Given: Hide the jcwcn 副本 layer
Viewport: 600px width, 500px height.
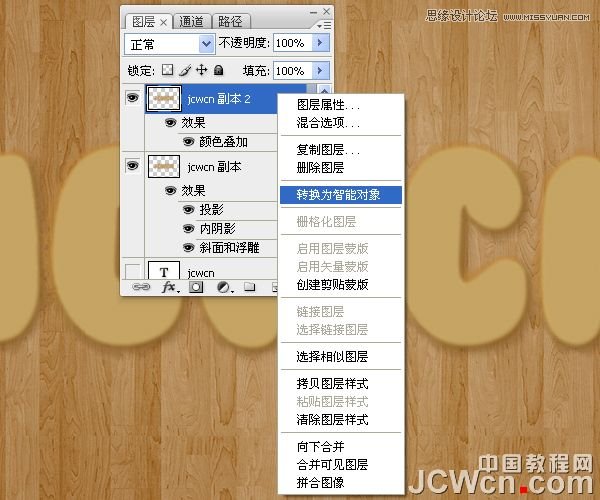Looking at the screenshot, I should click(132, 166).
